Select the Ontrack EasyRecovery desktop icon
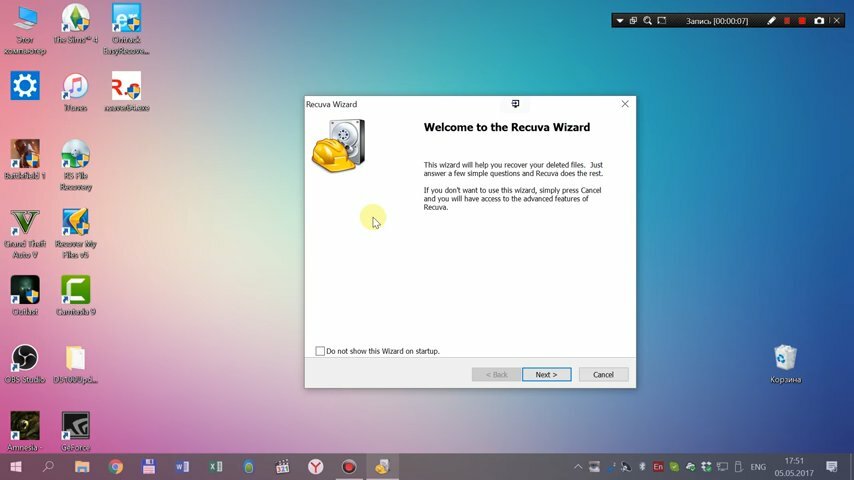Viewport: 854px width, 480px height. coord(126,30)
